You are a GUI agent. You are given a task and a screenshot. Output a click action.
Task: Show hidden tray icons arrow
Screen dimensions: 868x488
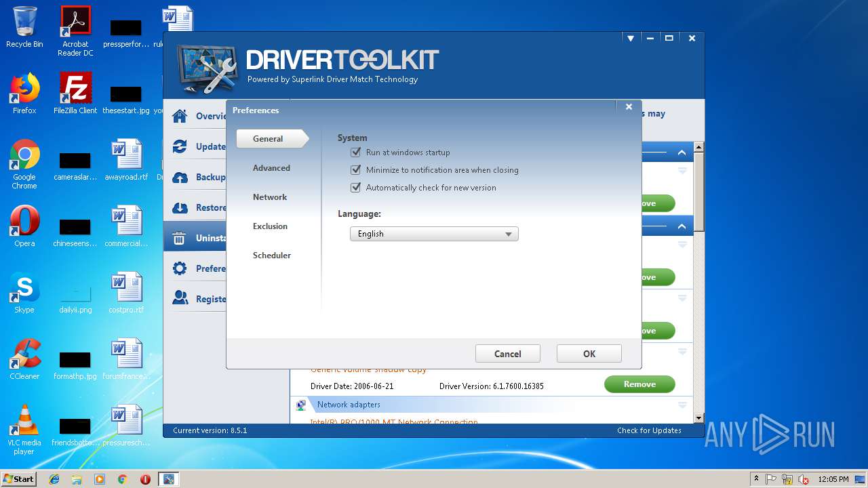point(757,479)
